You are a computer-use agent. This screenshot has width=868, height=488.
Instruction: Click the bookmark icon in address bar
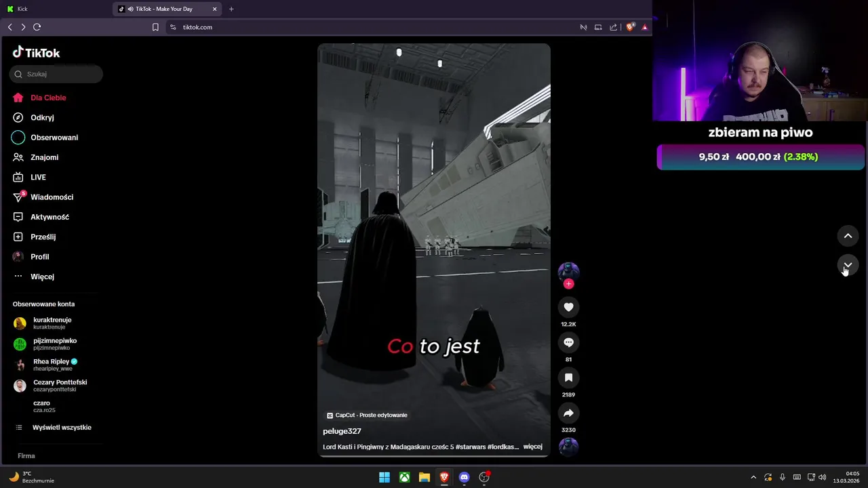(x=155, y=27)
